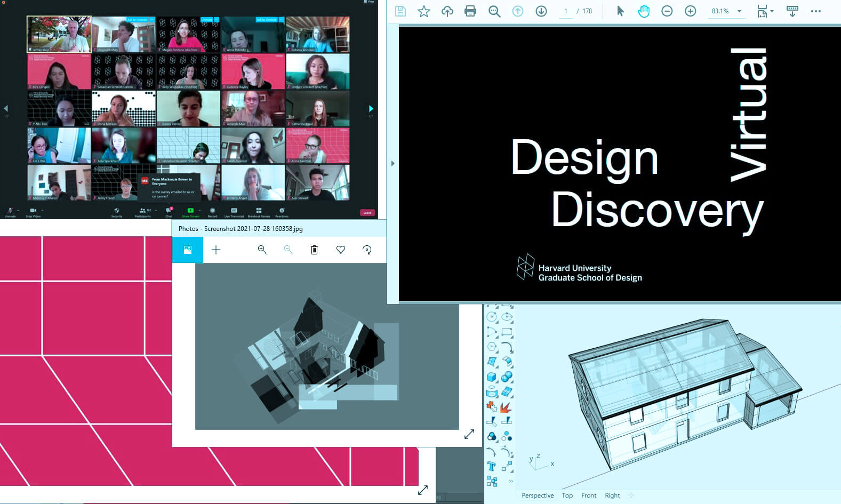Go to previous PDF page

(518, 11)
